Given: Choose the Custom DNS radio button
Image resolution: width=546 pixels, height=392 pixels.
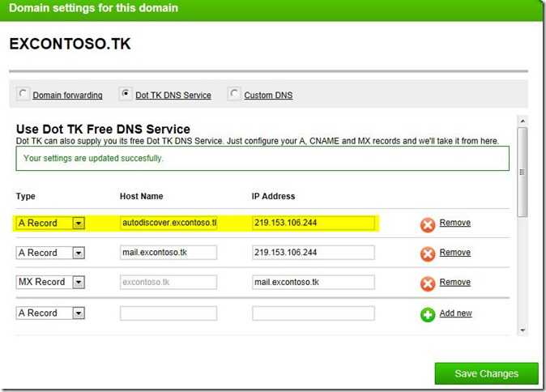Looking at the screenshot, I should 234,94.
